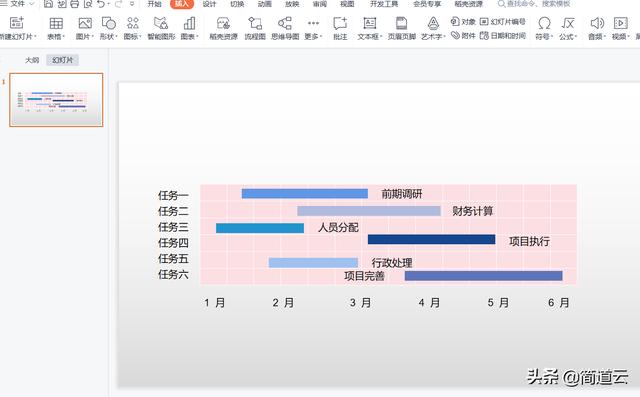The width and height of the screenshot is (640, 397).
Task: Select the 财务计算 label on the slide
Action: (473, 211)
